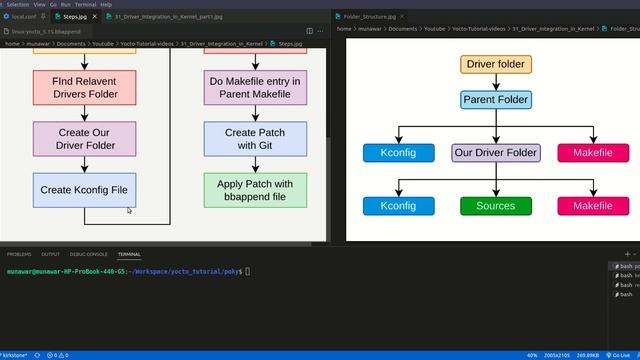Click the 'Create Our Driver Folder' box
This screenshot has width=640, height=360.
click(84, 139)
